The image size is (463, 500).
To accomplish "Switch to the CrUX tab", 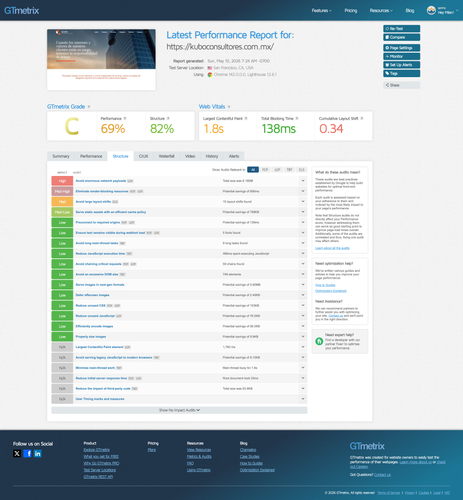I will tap(143, 156).
